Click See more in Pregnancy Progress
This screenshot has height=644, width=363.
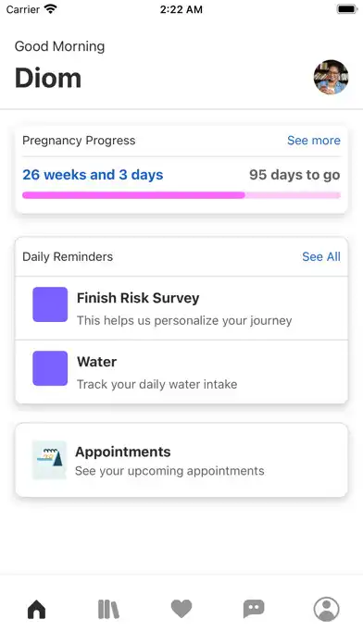[314, 141]
